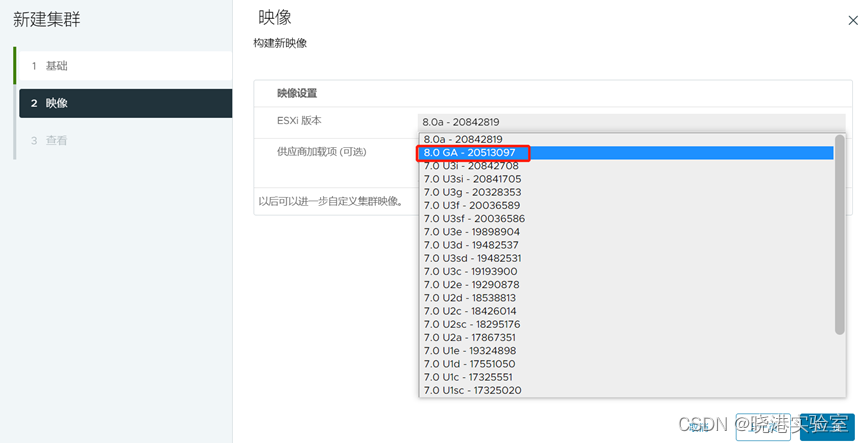Choose 7.0 U2d - 18538813
Screen dimensions: 864x443
627,298
